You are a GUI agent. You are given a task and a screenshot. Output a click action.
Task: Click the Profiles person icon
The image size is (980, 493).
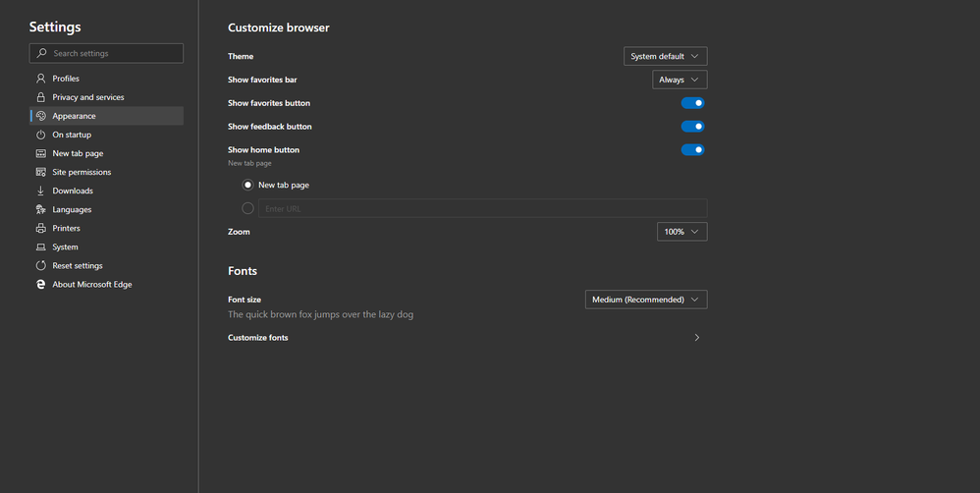point(40,79)
